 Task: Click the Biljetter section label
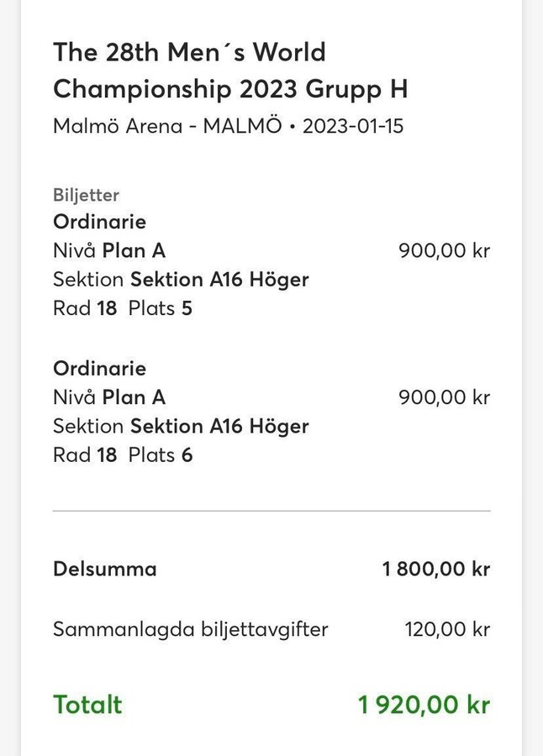(86, 195)
